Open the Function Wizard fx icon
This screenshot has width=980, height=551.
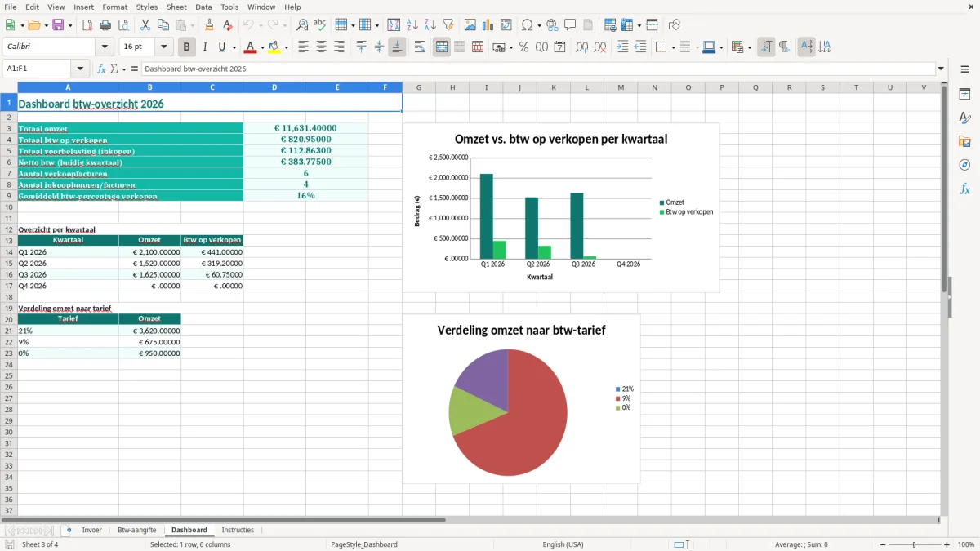click(x=102, y=69)
